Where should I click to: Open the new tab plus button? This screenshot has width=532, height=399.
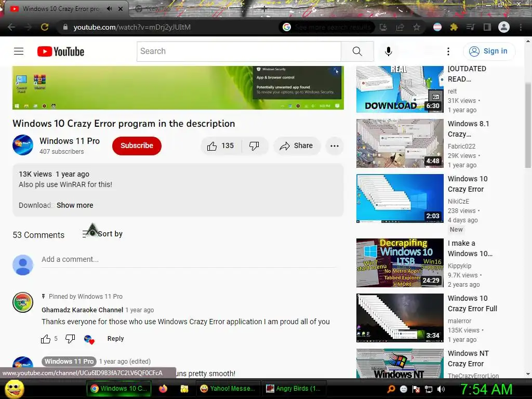264,9
